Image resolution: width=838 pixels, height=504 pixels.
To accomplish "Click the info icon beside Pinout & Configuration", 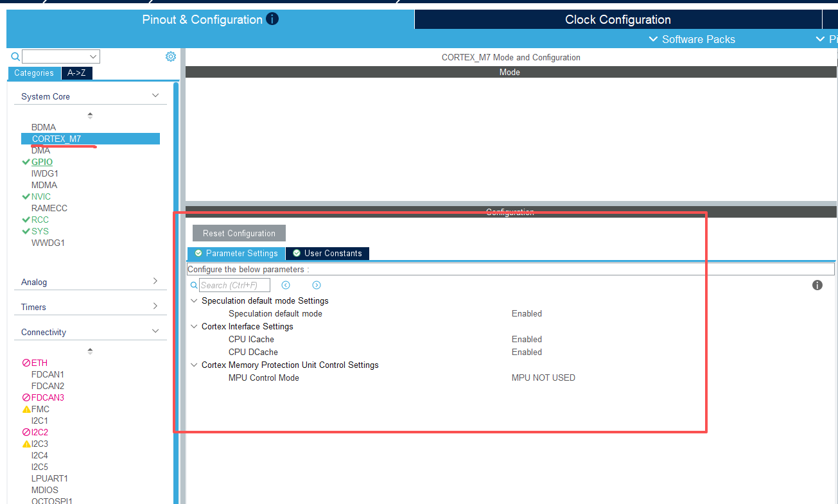I will coord(272,19).
